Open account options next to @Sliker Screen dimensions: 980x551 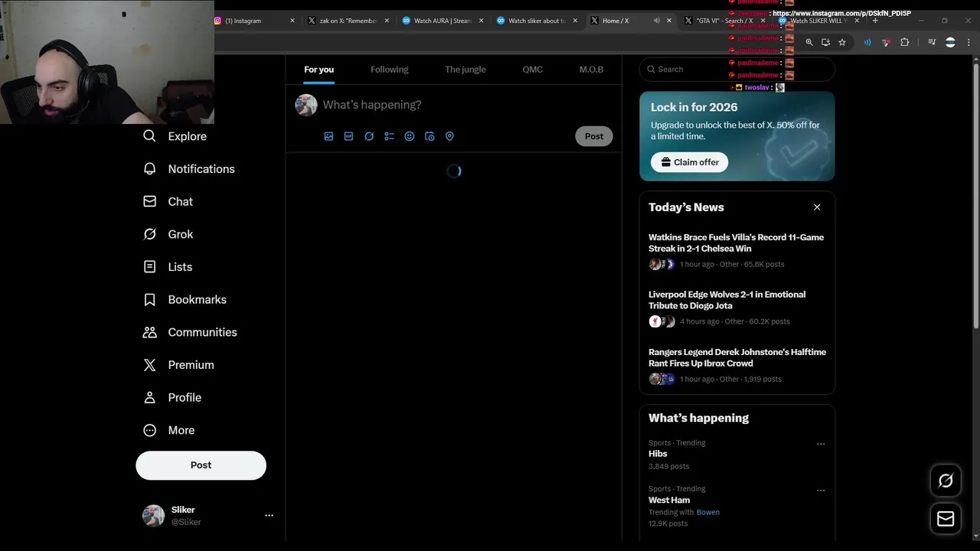point(269,516)
